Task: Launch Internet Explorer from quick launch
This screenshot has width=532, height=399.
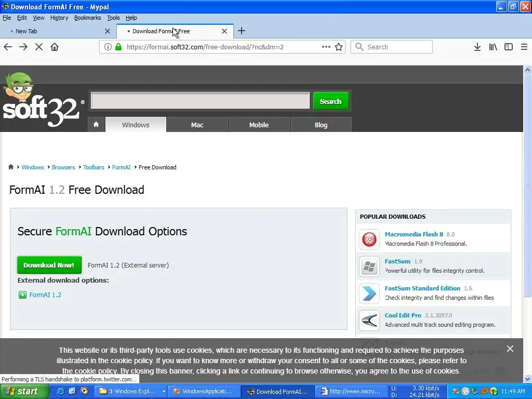Action: coord(61,391)
